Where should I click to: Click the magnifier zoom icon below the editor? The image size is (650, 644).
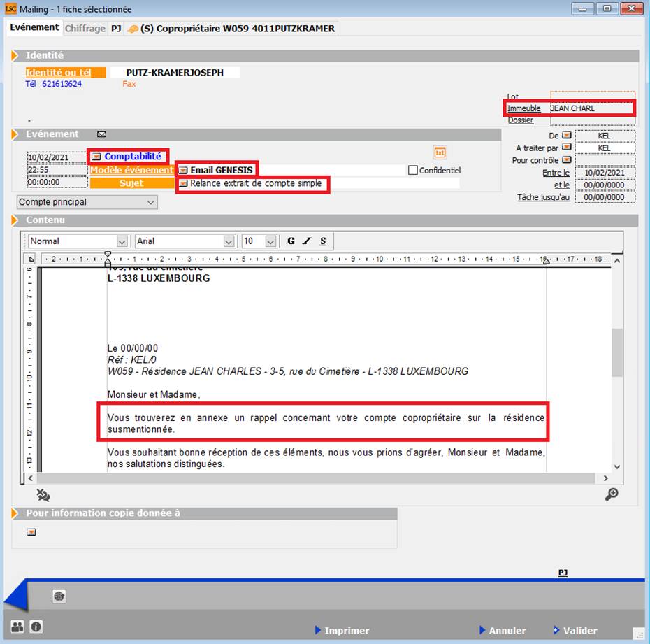click(612, 494)
